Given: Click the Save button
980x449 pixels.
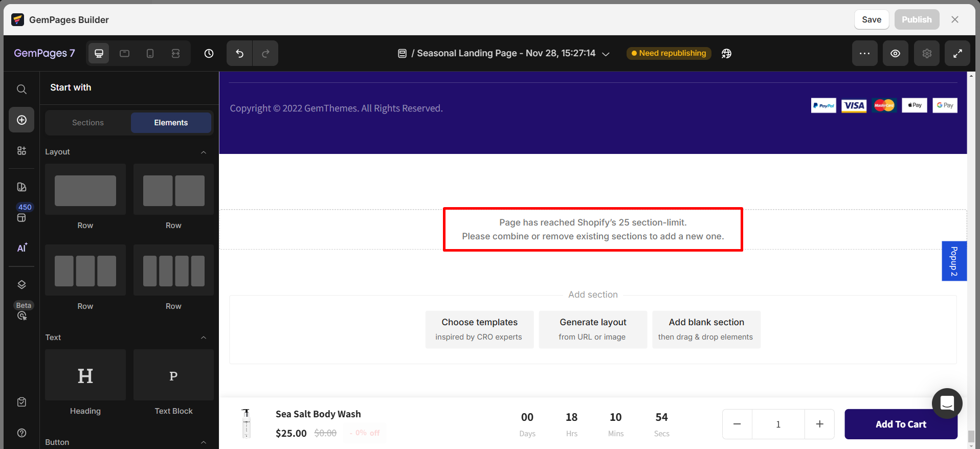Looking at the screenshot, I should pyautogui.click(x=871, y=19).
